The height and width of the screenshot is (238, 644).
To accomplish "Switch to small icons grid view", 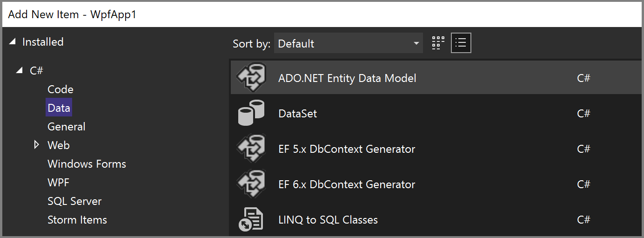I will (438, 43).
